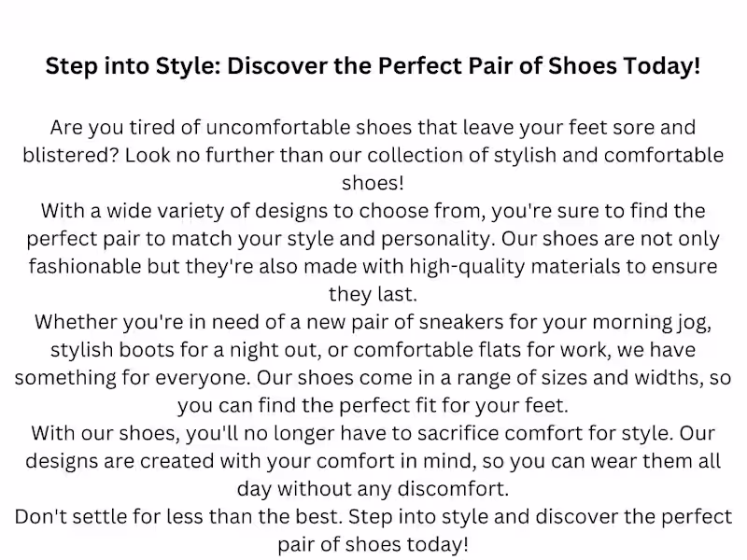Viewport: 747px width, 560px height.
Task: Click the word 'discomfort' in the text
Action: [x=456, y=490]
